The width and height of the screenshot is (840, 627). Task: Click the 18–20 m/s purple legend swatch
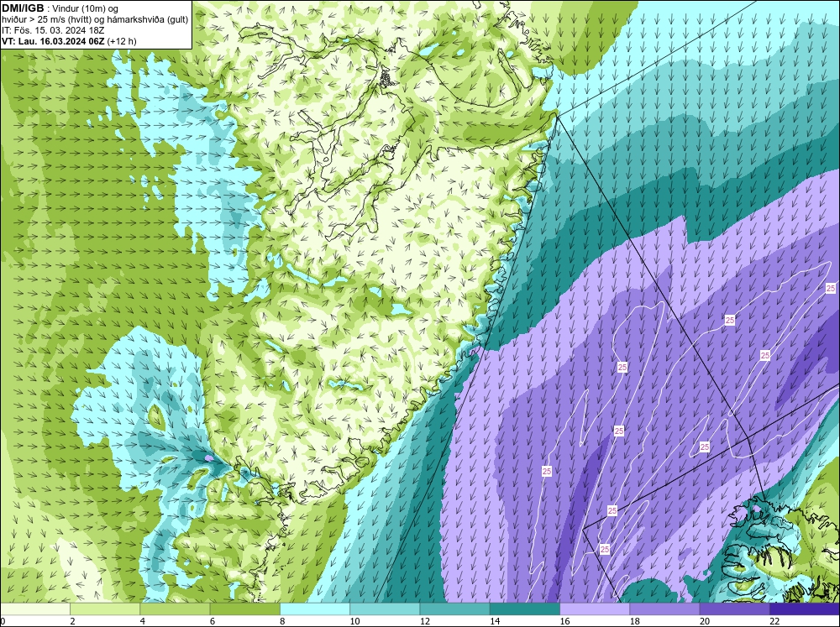[664, 609]
